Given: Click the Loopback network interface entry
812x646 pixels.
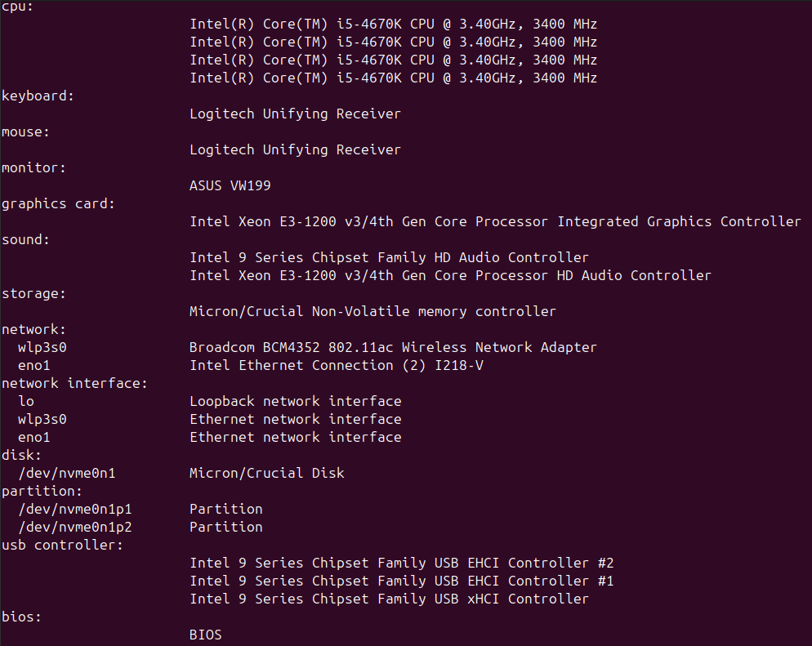Looking at the screenshot, I should tap(295, 402).
